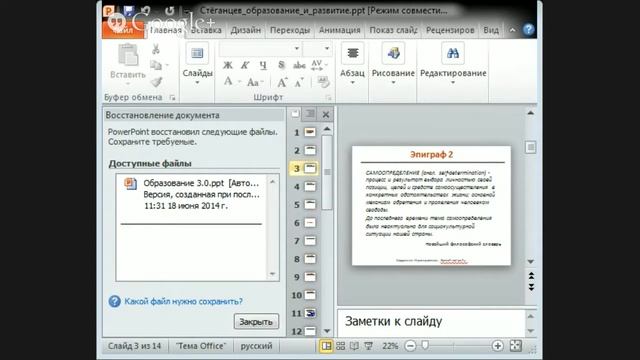Switch to the Переходы tab
This screenshot has height=360, width=640.
point(290,30)
